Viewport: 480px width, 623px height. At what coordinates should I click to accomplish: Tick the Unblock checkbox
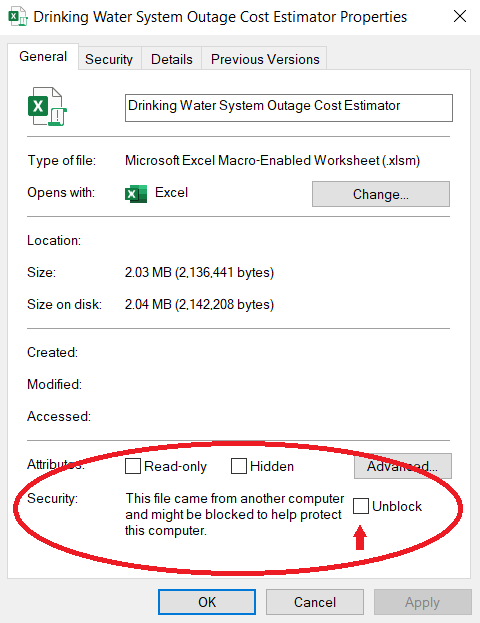click(361, 506)
